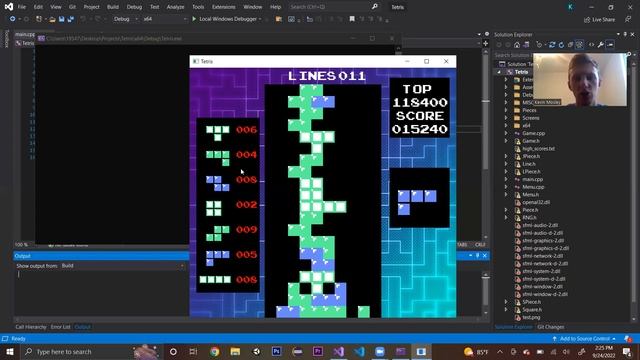Screen dimensions: 640x360
Task: Select test.png in Solution Explorer
Action: (x=531, y=317)
